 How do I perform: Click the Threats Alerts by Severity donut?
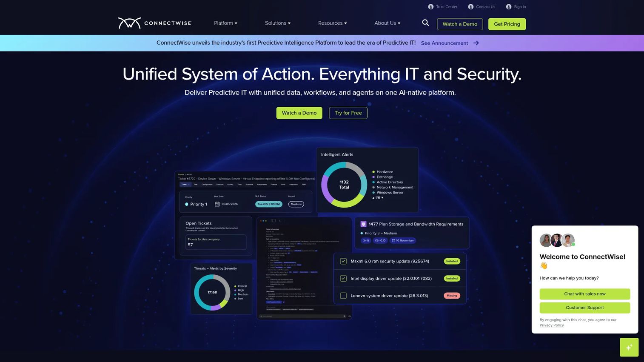click(x=212, y=292)
